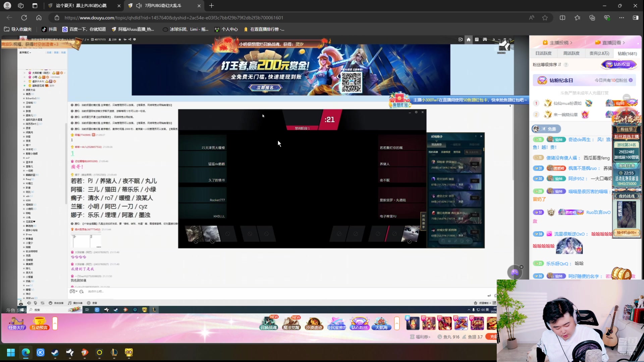Go to the browser home page

pos(39,18)
